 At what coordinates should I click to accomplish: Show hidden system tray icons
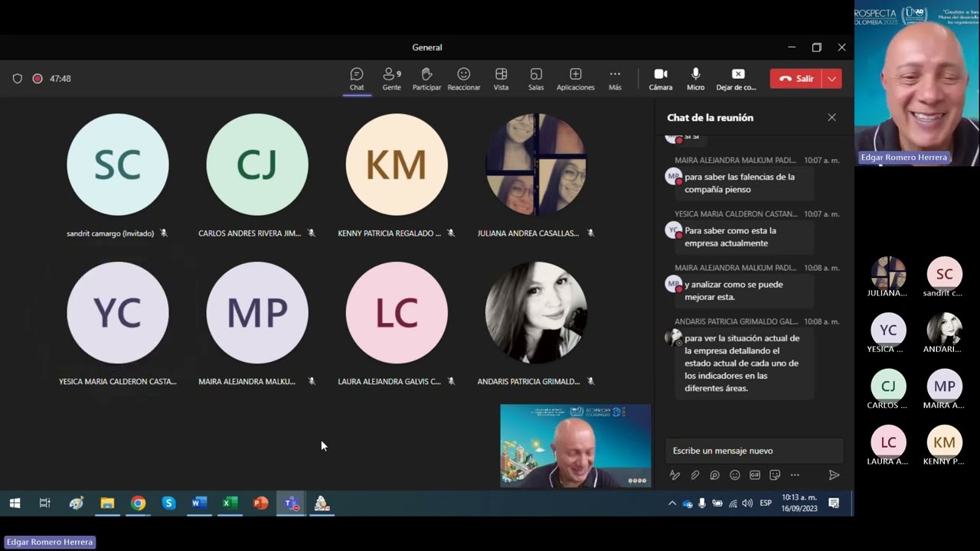[x=672, y=503]
